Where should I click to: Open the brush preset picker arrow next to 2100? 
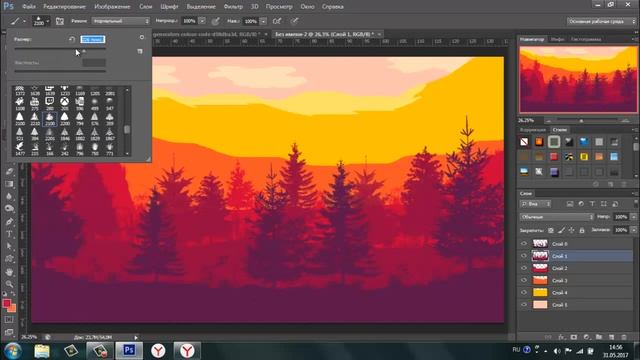pos(48,21)
